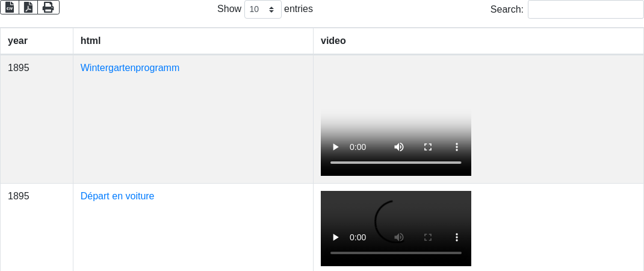Enter fullscreen on Wintergartenprogramm video
This screenshot has height=271, width=644.
[428, 147]
